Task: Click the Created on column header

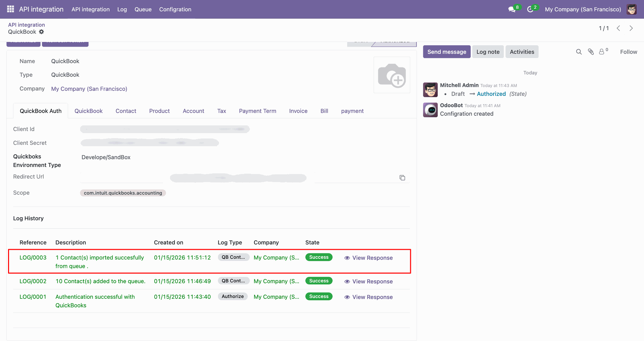Action: click(168, 242)
